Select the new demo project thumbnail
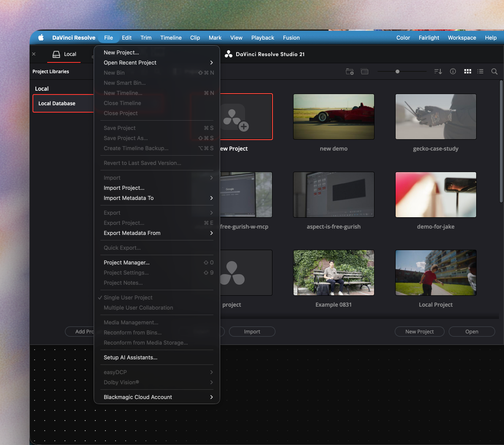 (334, 117)
